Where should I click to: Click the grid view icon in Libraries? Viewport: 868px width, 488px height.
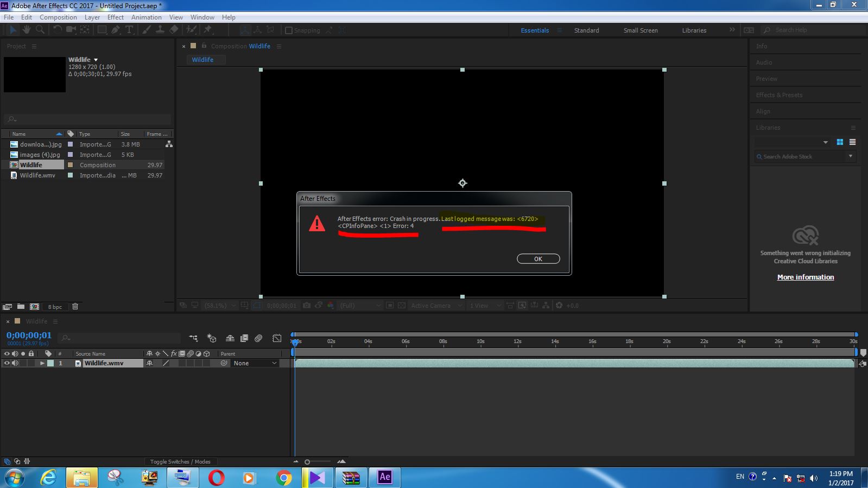(840, 142)
